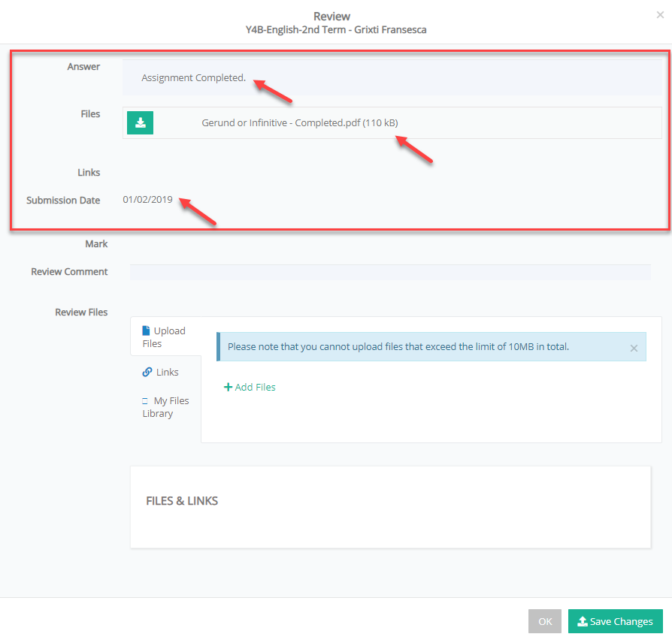Image resolution: width=672 pixels, height=643 pixels.
Task: Click the My Files Library icon
Action: coord(145,401)
